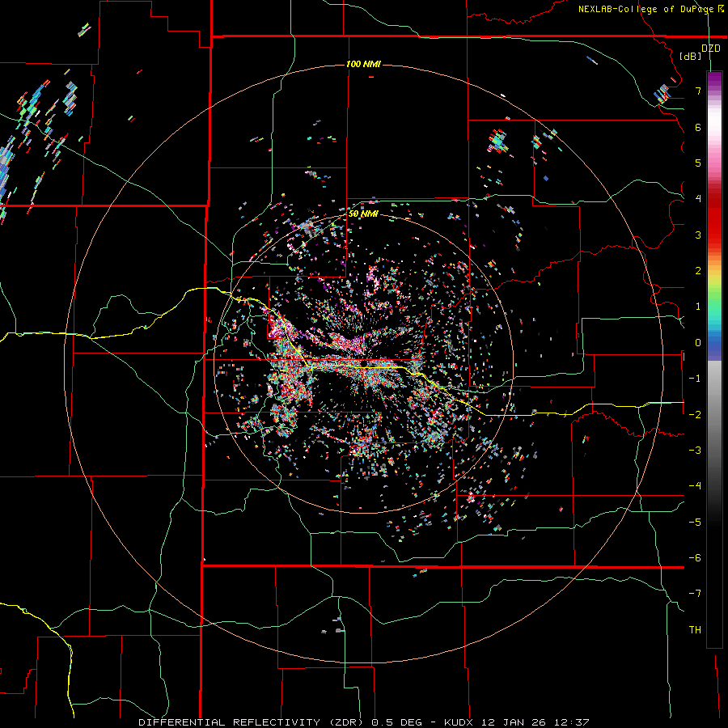Image resolution: width=728 pixels, height=728 pixels.
Task: Click the 1 value on color scale
Action: (x=698, y=307)
